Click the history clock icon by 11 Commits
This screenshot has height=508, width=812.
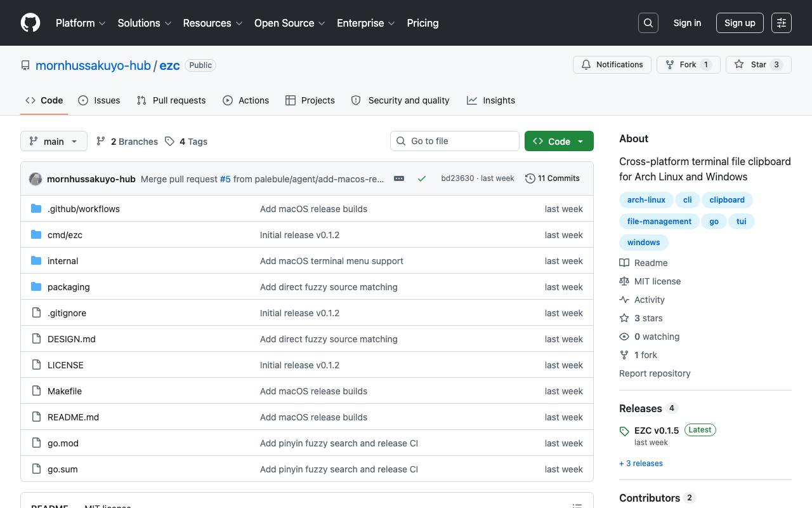click(x=530, y=178)
